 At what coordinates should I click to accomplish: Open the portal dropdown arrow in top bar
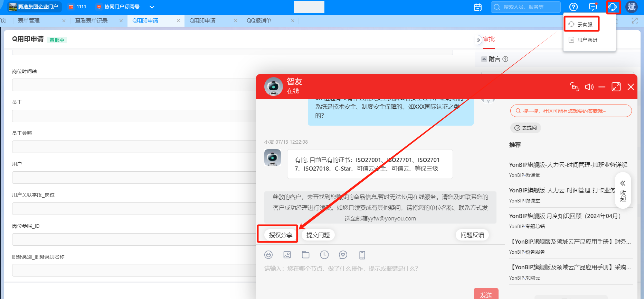[x=152, y=7]
